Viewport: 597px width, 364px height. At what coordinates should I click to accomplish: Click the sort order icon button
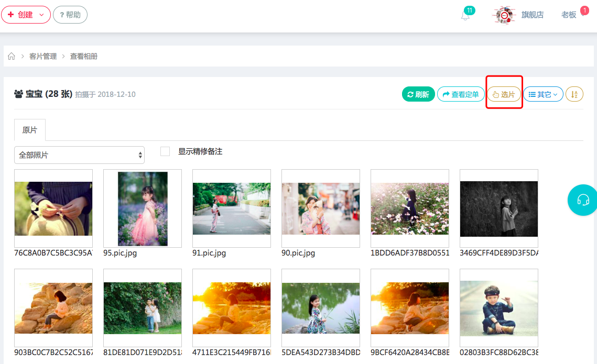pos(574,94)
